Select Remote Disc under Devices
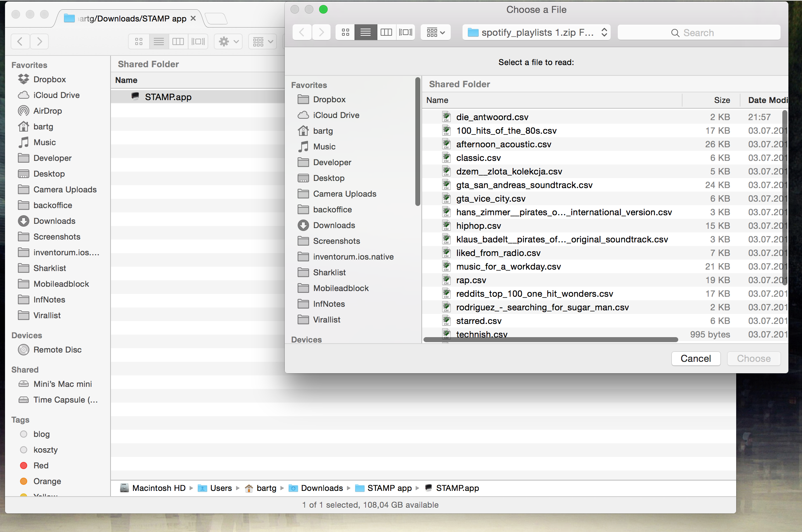The image size is (802, 532). click(x=57, y=350)
